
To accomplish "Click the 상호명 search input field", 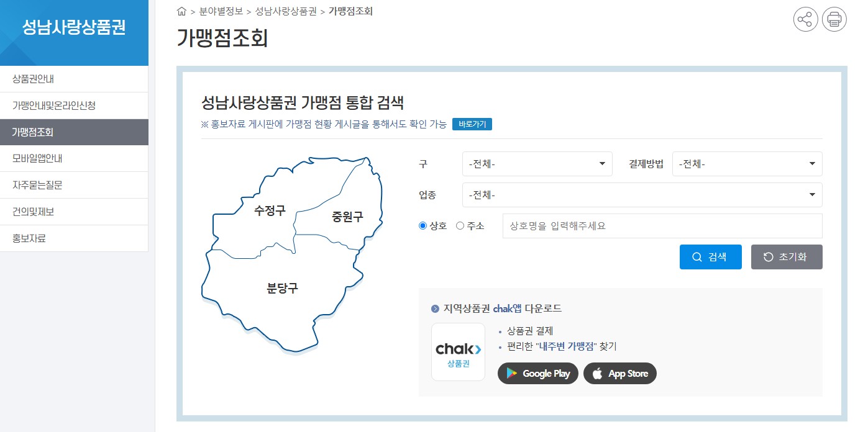I will tap(662, 225).
